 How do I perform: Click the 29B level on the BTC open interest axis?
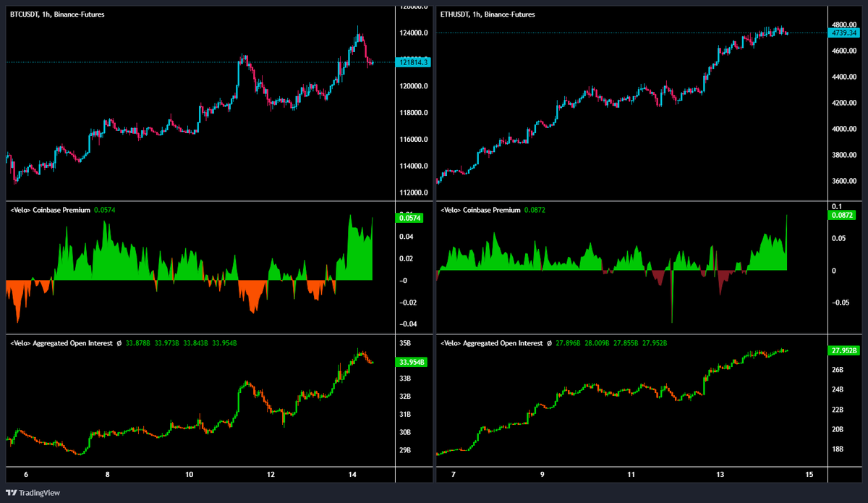[x=405, y=451]
